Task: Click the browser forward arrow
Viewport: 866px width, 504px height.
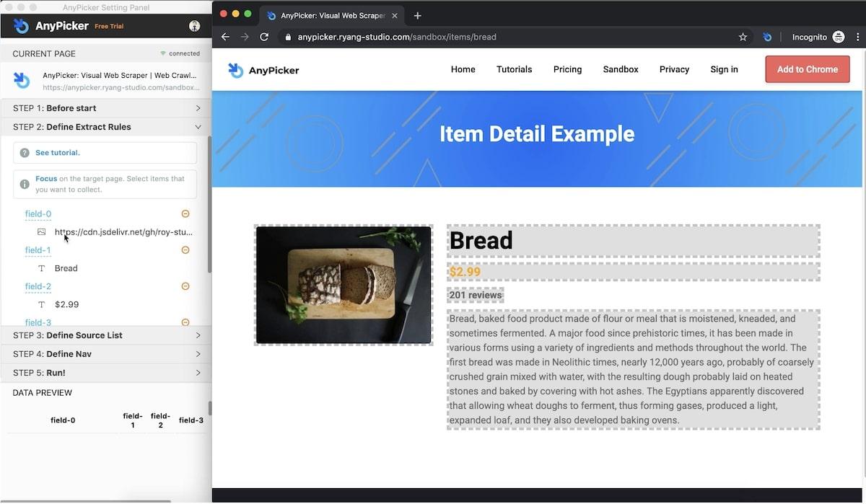Action: (245, 37)
